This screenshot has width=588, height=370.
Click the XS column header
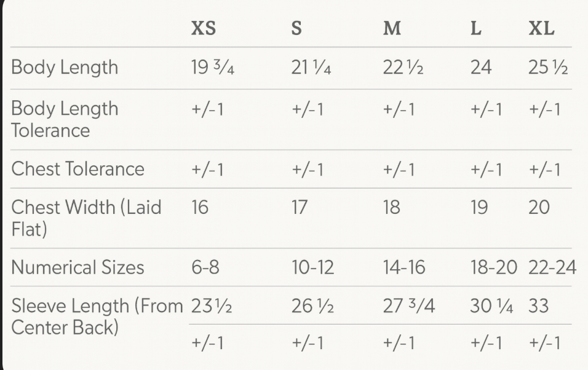click(204, 29)
